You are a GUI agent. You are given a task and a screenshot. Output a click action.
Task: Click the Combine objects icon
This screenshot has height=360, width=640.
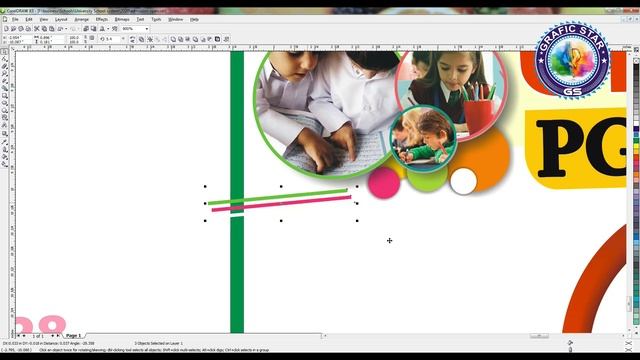pyautogui.click(x=141, y=39)
